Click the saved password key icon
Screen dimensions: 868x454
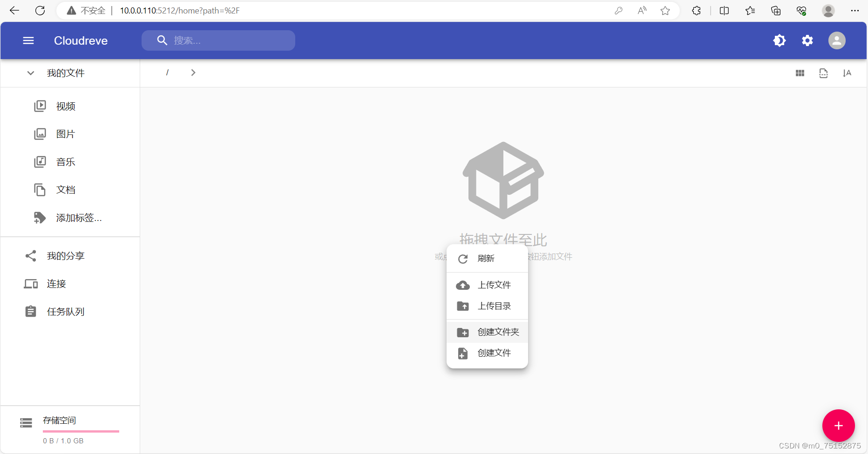pyautogui.click(x=618, y=11)
